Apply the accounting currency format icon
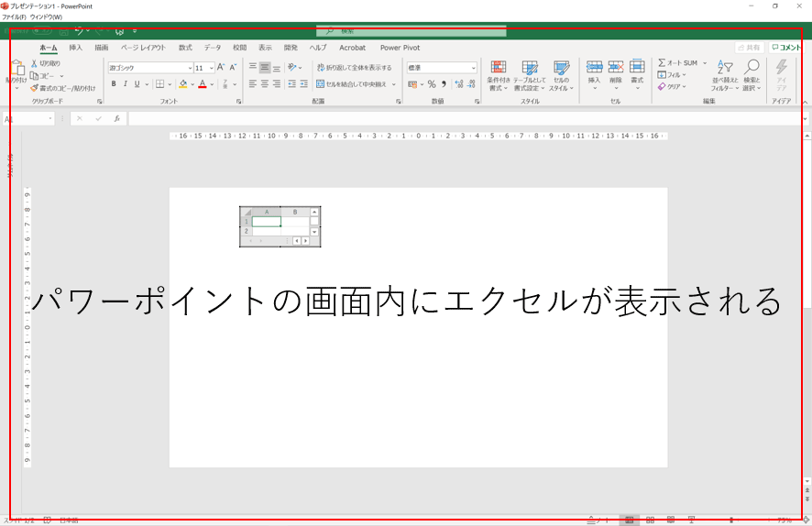812x526 pixels. click(x=412, y=84)
